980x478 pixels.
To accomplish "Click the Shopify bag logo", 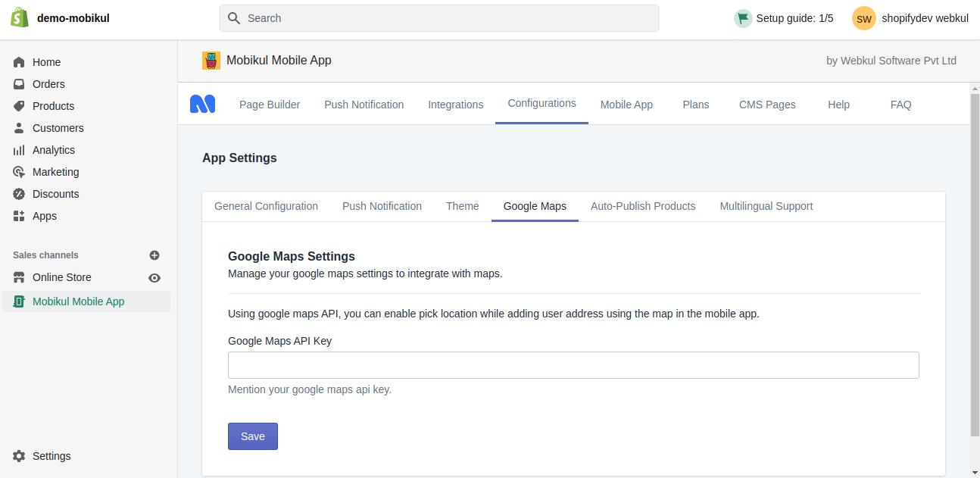I will (20, 17).
